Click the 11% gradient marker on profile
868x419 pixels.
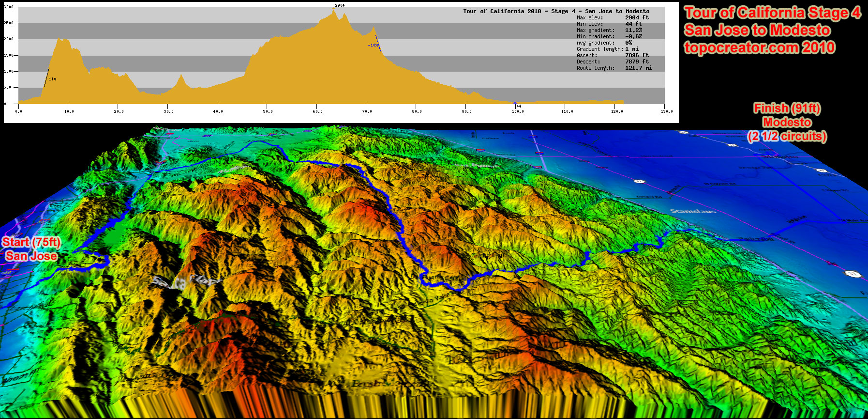[52, 79]
